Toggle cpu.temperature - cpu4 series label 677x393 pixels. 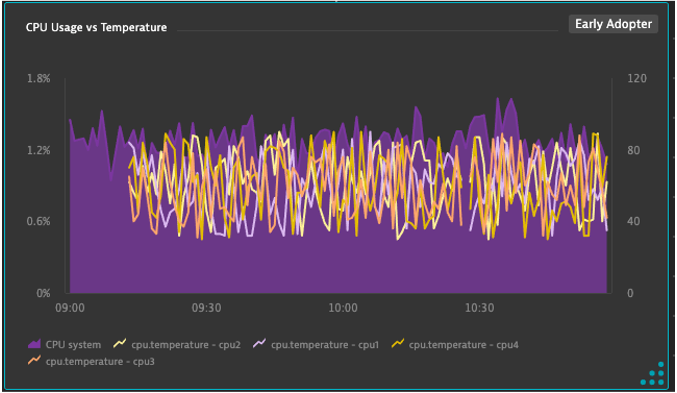pyautogui.click(x=464, y=345)
